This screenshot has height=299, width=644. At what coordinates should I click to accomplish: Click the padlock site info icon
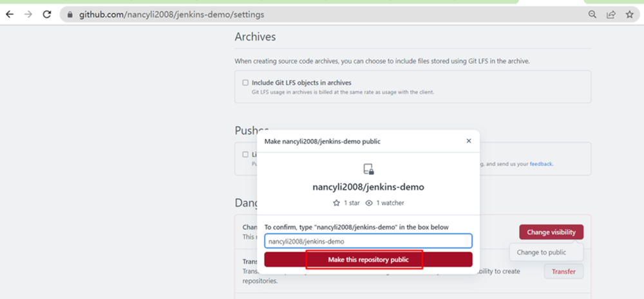click(70, 15)
